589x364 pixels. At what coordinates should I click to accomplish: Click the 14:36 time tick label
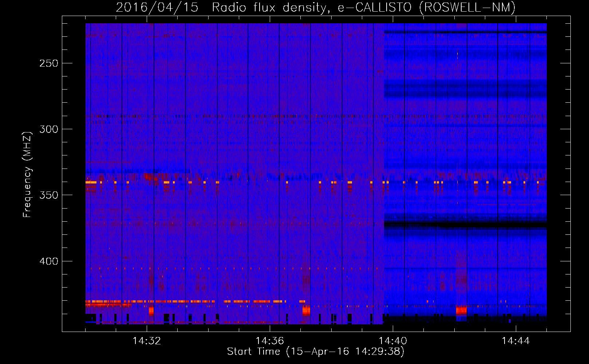[x=270, y=341]
